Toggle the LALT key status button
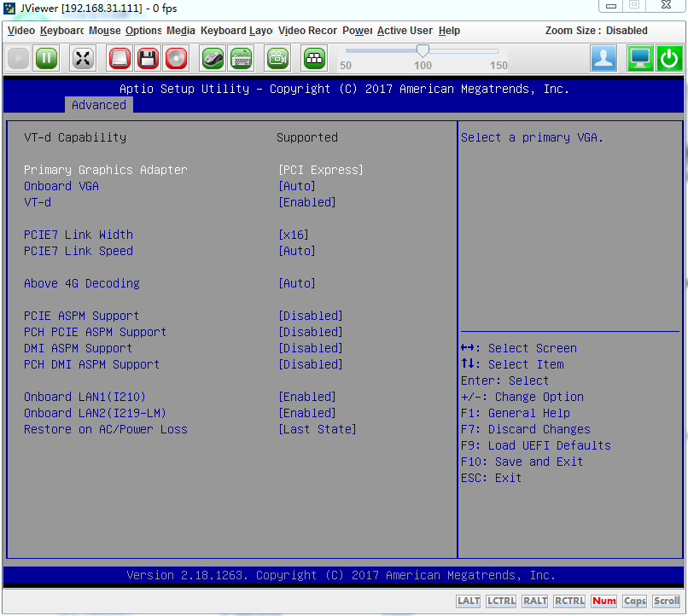The width and height of the screenshot is (688, 616). [x=468, y=601]
